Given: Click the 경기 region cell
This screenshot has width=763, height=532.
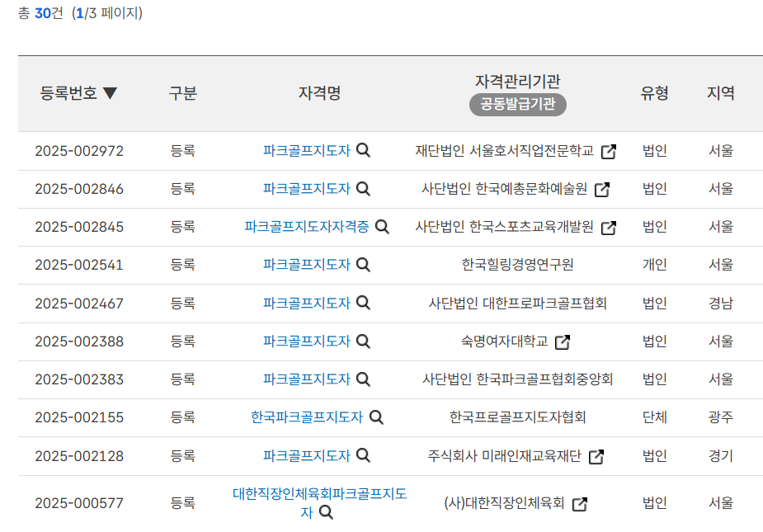Looking at the screenshot, I should coord(721,455).
